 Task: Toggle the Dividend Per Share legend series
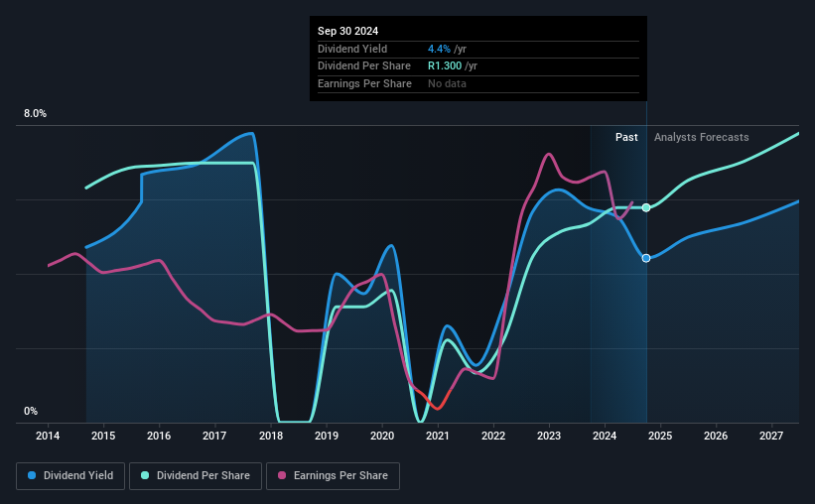point(196,476)
